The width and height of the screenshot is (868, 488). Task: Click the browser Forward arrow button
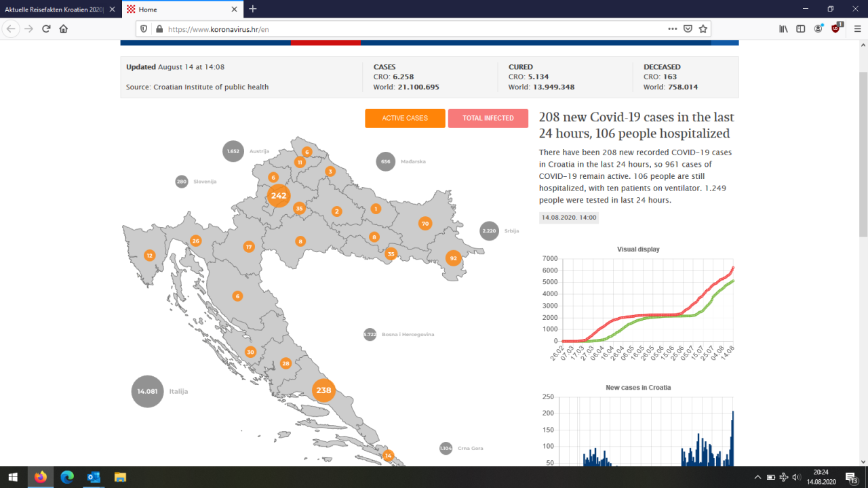(28, 29)
